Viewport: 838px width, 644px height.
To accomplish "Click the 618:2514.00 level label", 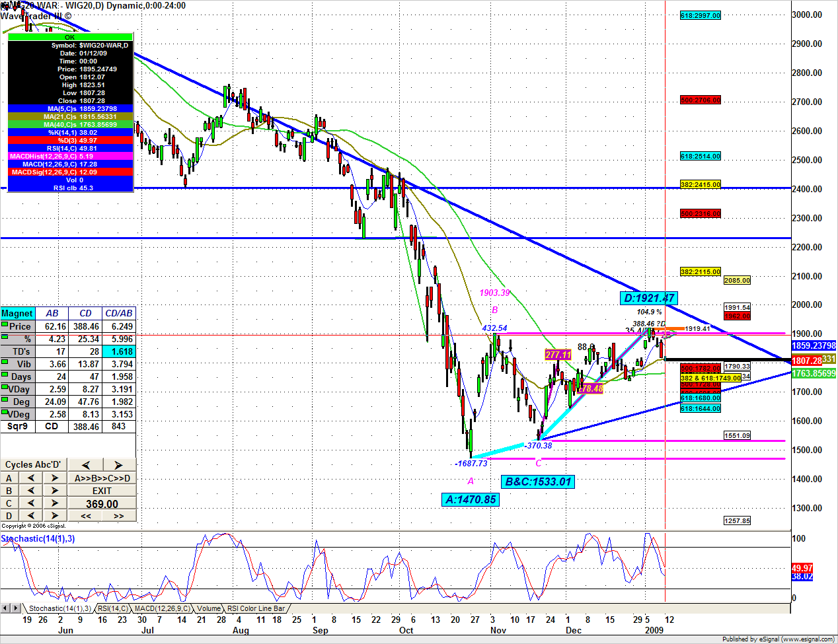I will click(701, 157).
